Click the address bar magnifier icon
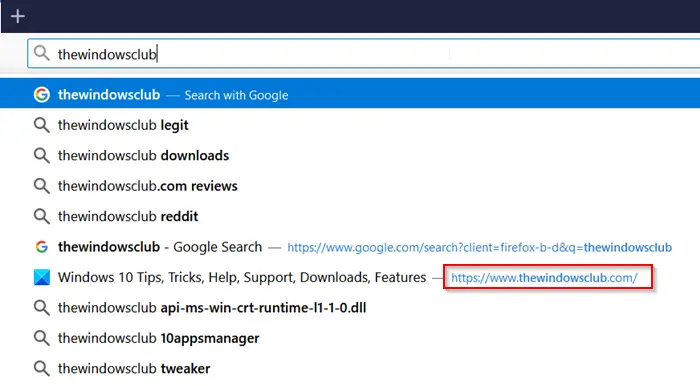700x386 pixels. coord(42,54)
